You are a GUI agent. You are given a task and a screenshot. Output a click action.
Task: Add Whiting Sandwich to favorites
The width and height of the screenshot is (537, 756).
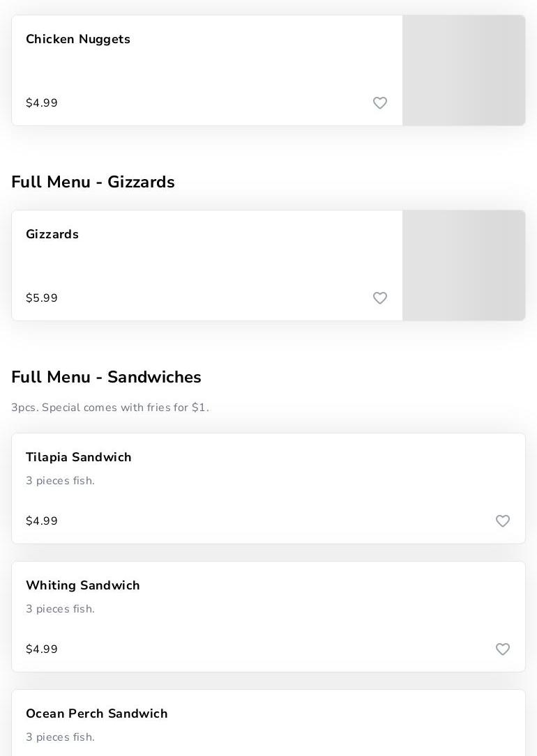click(x=503, y=649)
